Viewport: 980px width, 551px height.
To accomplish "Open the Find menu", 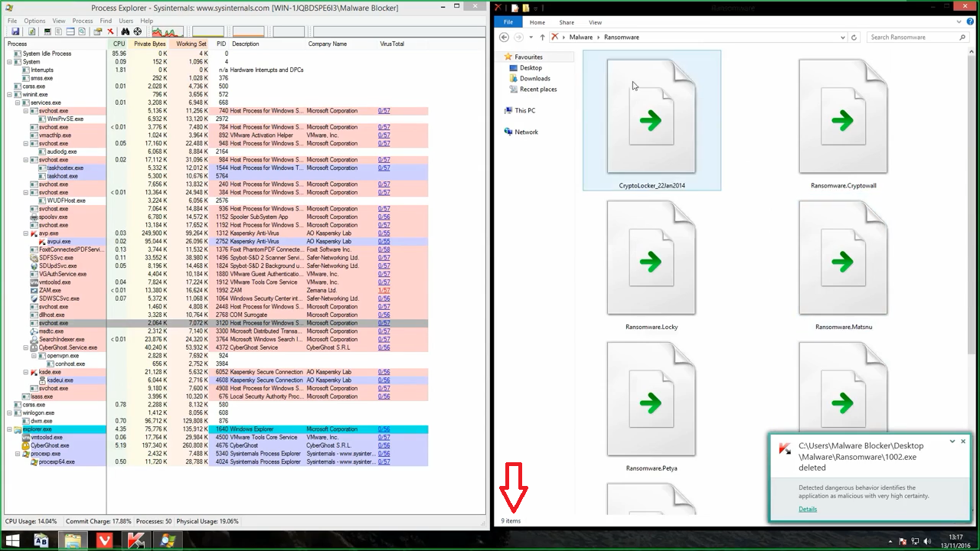I will [106, 21].
